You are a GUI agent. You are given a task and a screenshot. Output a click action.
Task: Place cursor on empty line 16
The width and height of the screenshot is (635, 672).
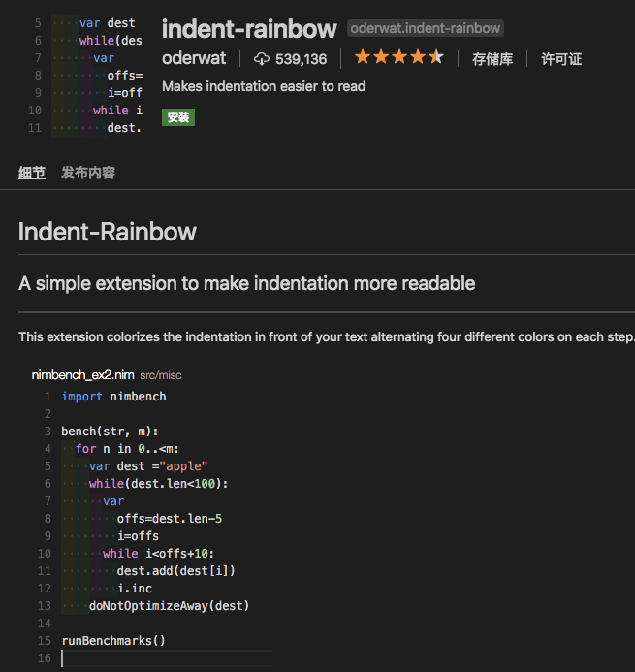(145, 658)
